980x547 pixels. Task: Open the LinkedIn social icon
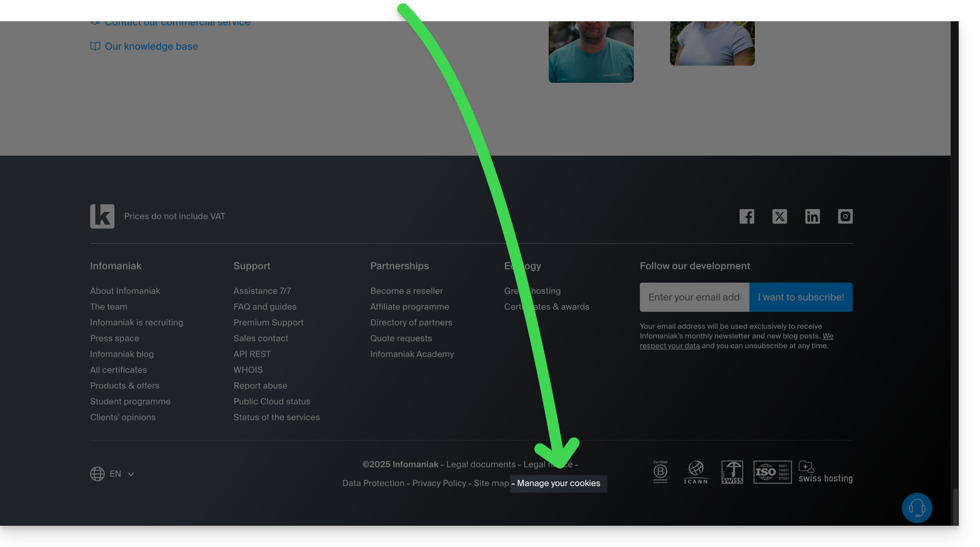[812, 216]
